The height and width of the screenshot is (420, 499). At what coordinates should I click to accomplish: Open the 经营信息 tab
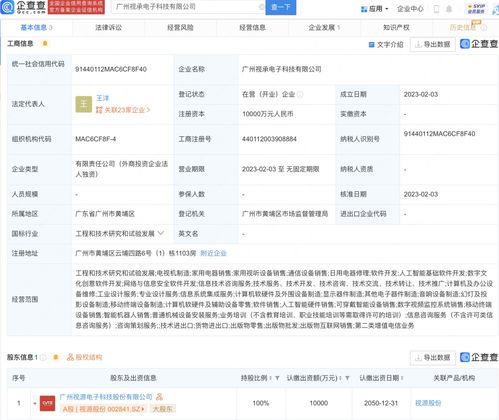tap(252, 28)
